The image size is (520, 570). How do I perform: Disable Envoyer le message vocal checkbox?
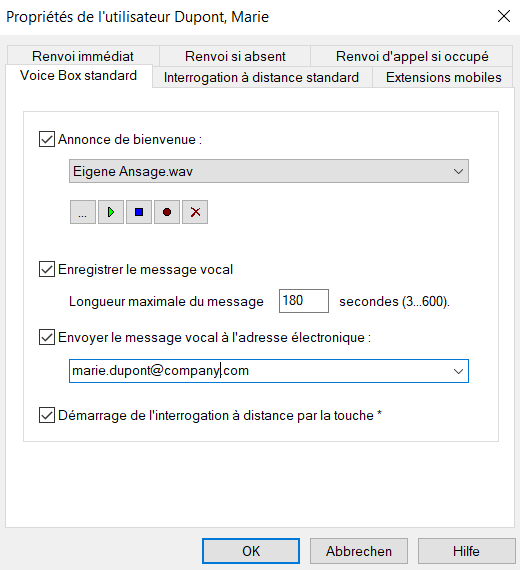tap(47, 337)
